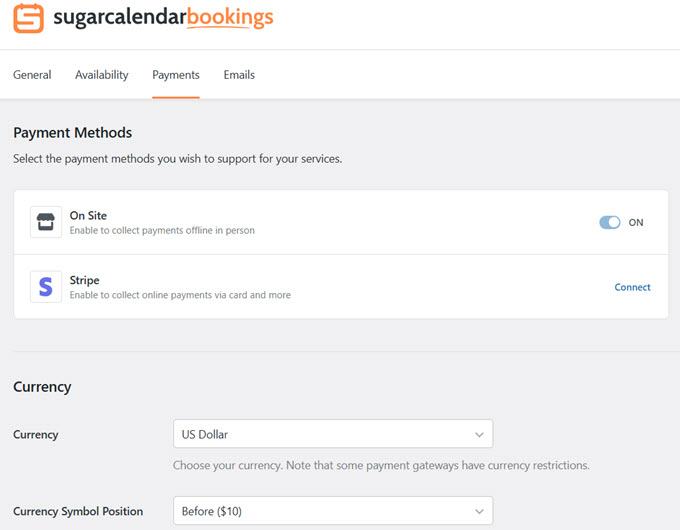Image resolution: width=680 pixels, height=530 pixels.
Task: Connect the Stripe payment method
Action: click(632, 287)
